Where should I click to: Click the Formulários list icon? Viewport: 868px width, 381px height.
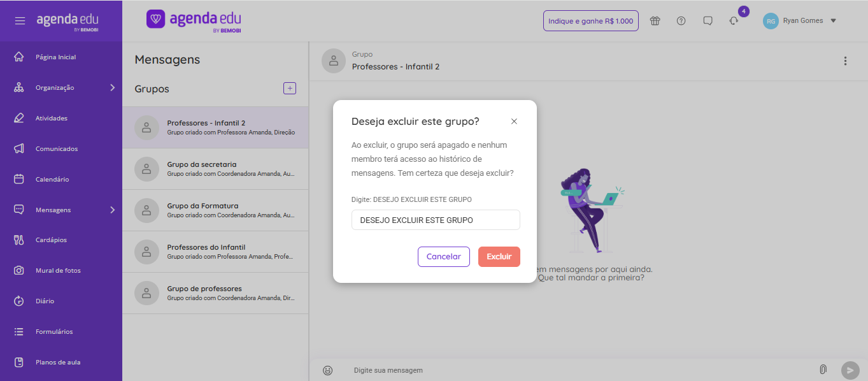[18, 331]
